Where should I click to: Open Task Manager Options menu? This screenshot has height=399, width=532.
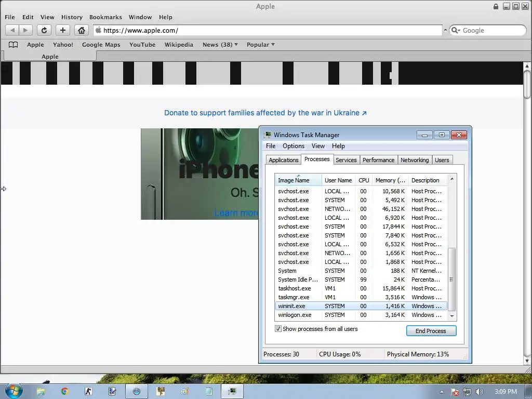(x=294, y=146)
